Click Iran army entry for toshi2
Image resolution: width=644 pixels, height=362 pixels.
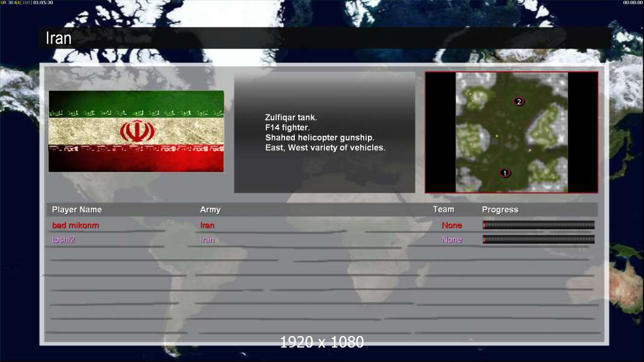coord(207,240)
